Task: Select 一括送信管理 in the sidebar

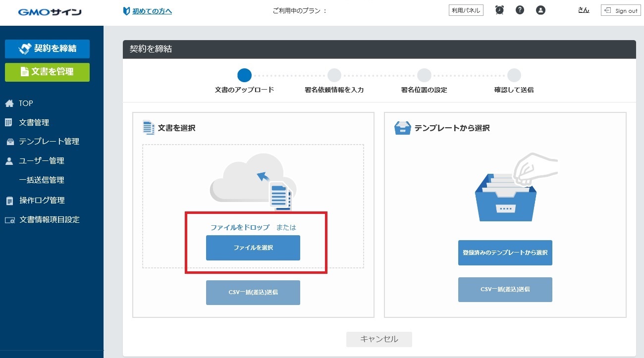Action: pos(41,180)
